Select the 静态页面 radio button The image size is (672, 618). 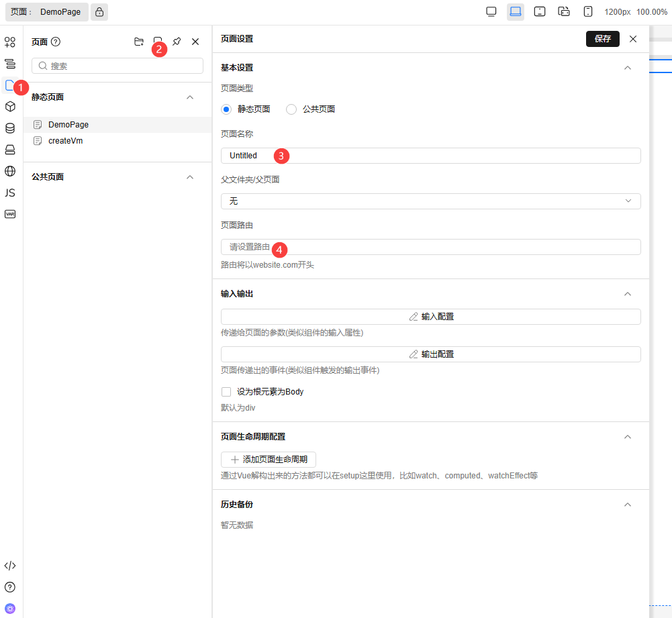point(226,109)
